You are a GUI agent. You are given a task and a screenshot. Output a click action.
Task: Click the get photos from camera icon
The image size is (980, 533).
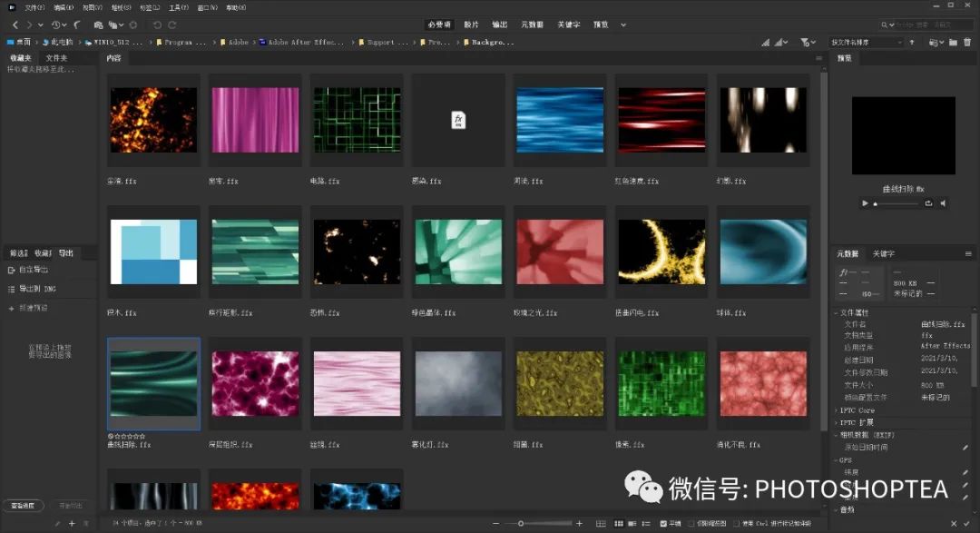click(x=98, y=25)
